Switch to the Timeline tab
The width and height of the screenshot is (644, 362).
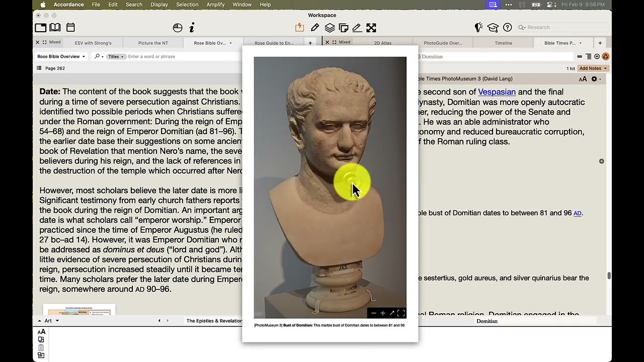click(503, 43)
